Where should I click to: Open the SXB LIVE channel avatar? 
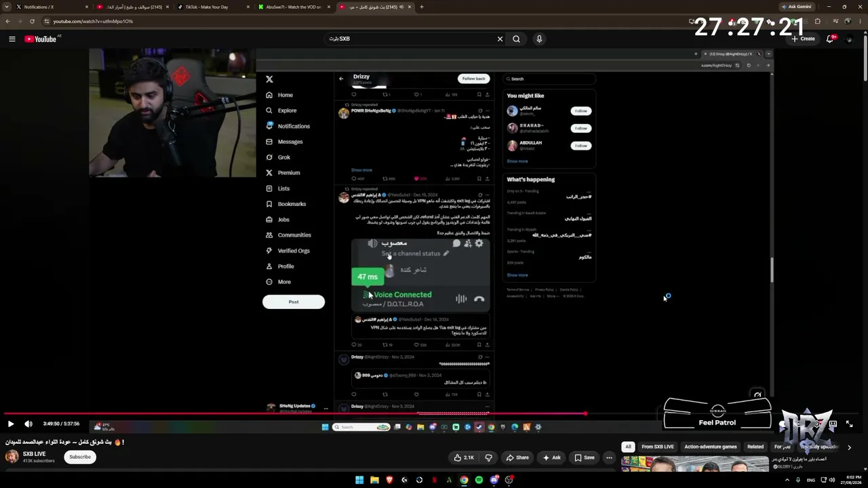click(12, 456)
